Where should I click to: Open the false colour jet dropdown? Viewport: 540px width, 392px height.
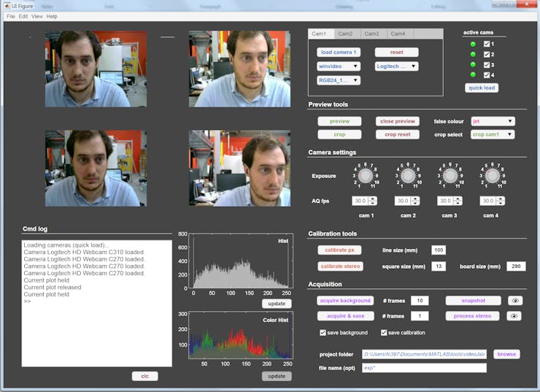[x=493, y=121]
